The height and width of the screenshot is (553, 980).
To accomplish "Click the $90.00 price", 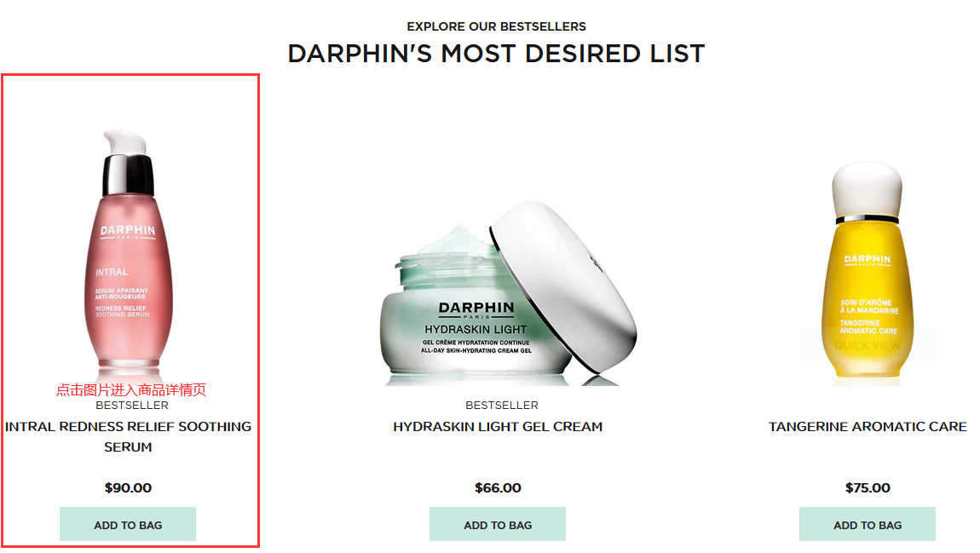I will click(x=128, y=488).
